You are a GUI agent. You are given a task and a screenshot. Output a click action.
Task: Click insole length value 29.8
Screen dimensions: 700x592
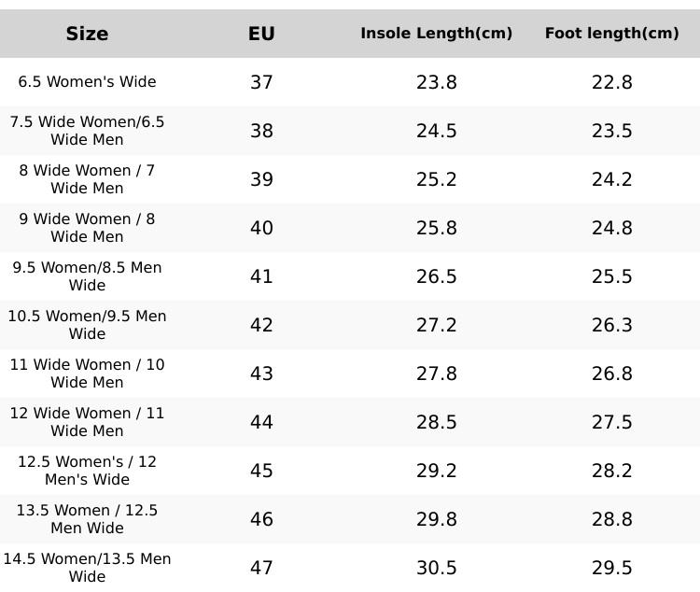(436, 519)
